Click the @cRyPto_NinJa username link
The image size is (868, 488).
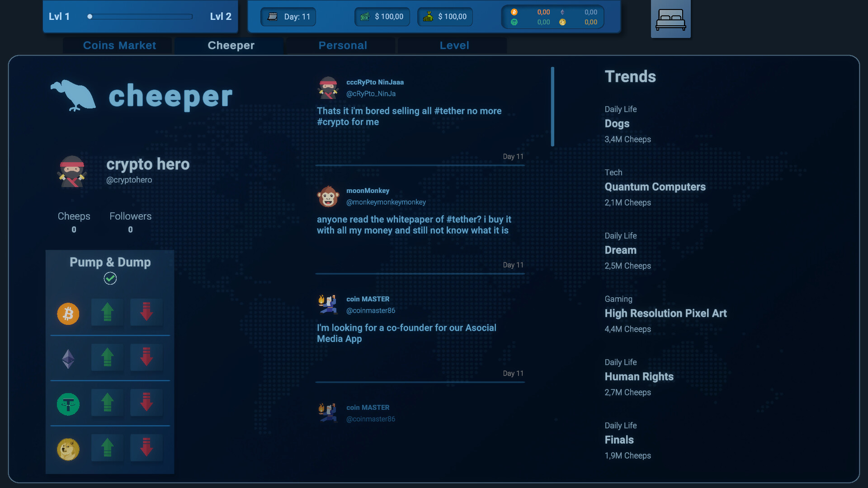coord(371,94)
